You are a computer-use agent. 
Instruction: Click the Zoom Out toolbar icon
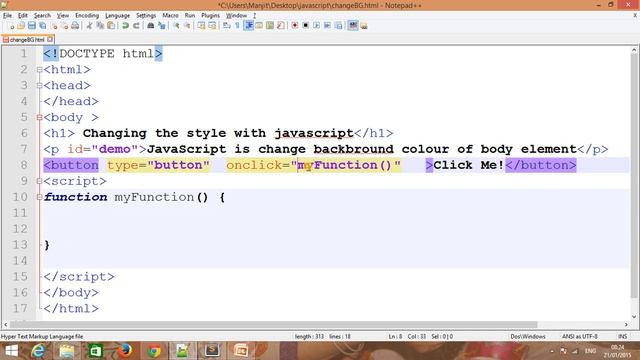click(187, 26)
